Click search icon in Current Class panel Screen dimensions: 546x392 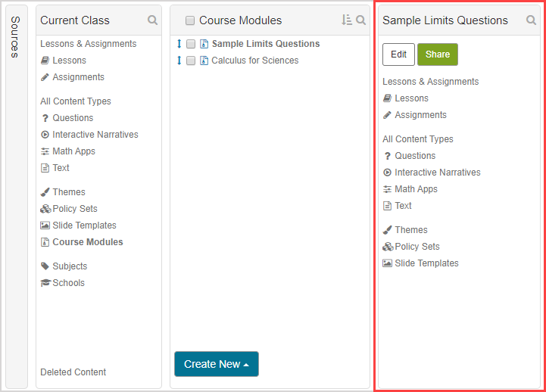[x=153, y=20]
